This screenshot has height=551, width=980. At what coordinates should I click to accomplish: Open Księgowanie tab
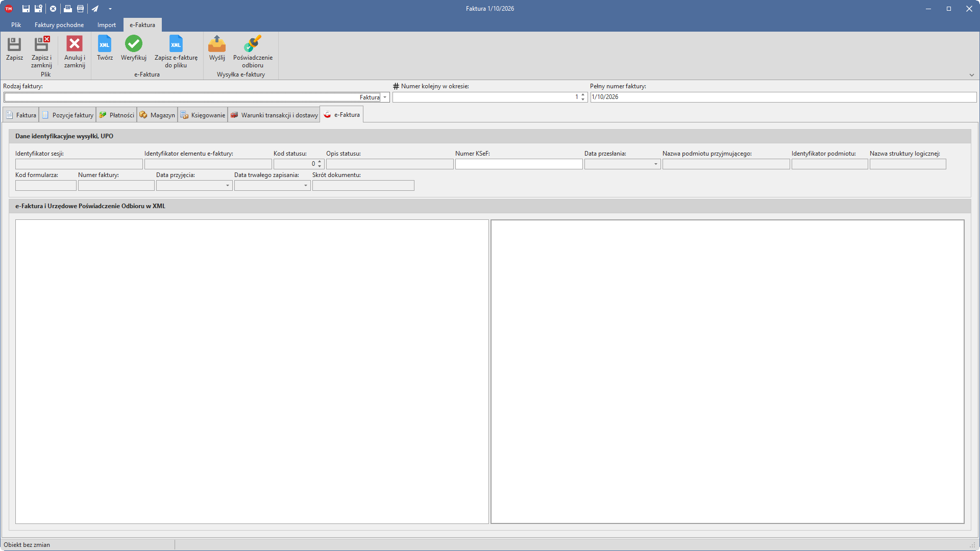[x=203, y=115]
